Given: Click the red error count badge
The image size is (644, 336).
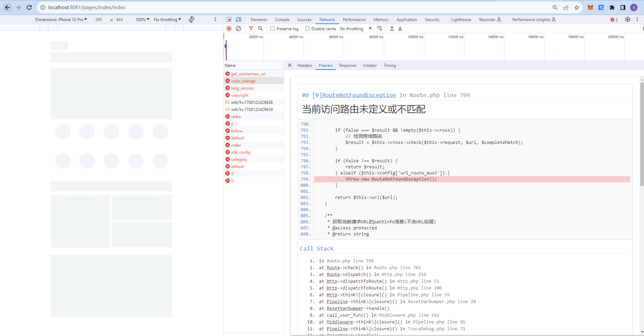Looking at the screenshot, I should 614,20.
